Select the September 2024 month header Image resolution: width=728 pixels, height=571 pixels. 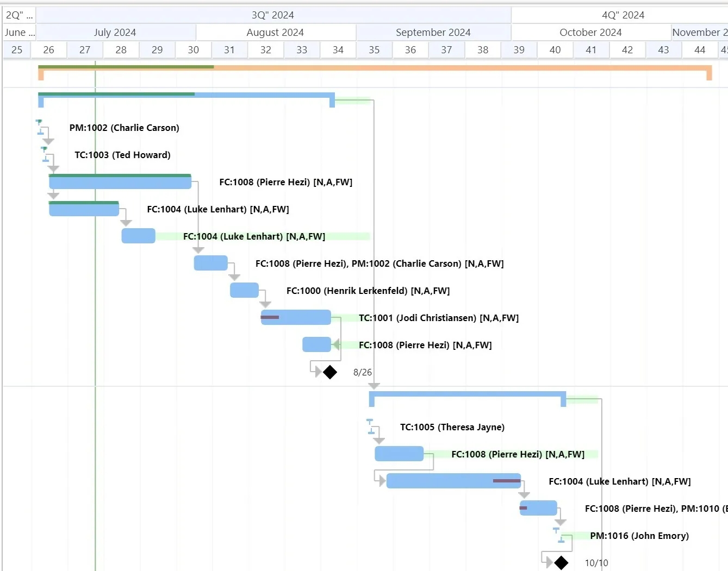click(433, 32)
